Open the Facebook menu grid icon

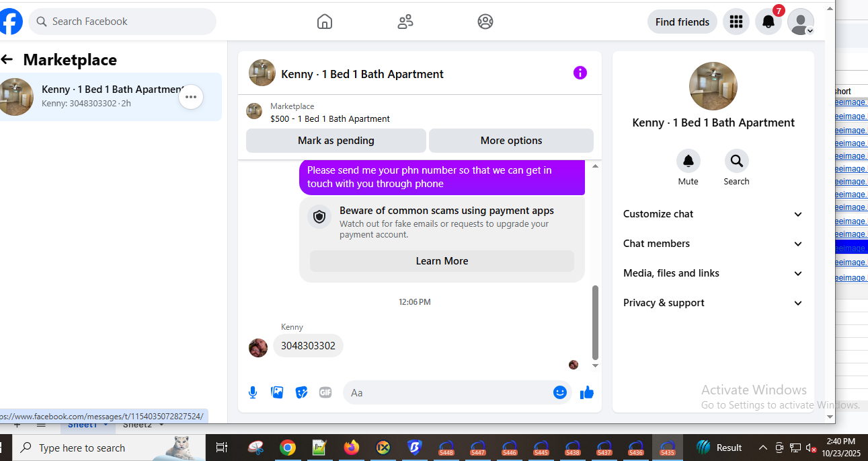coord(736,22)
